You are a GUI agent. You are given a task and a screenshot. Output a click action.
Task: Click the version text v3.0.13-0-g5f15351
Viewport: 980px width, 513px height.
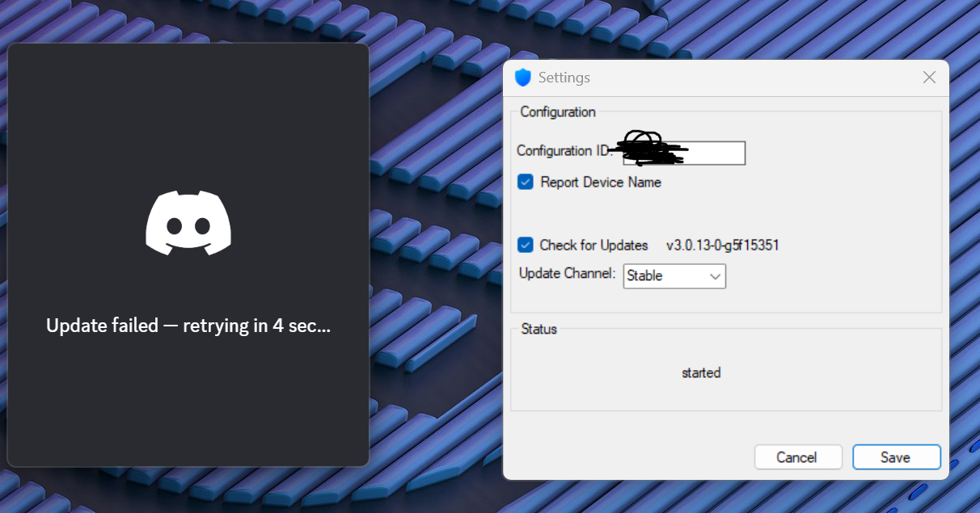click(722, 245)
